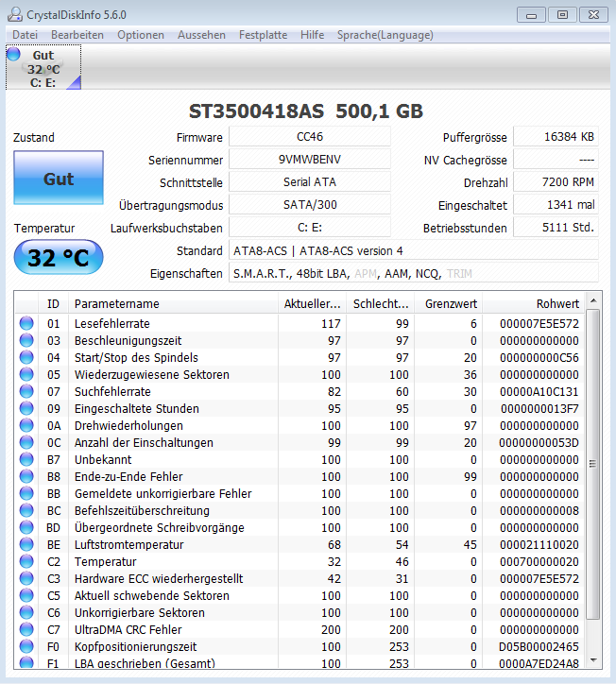Click status orb of Wiederzugewiesene Sektoren
The image size is (616, 684).
coord(26,374)
